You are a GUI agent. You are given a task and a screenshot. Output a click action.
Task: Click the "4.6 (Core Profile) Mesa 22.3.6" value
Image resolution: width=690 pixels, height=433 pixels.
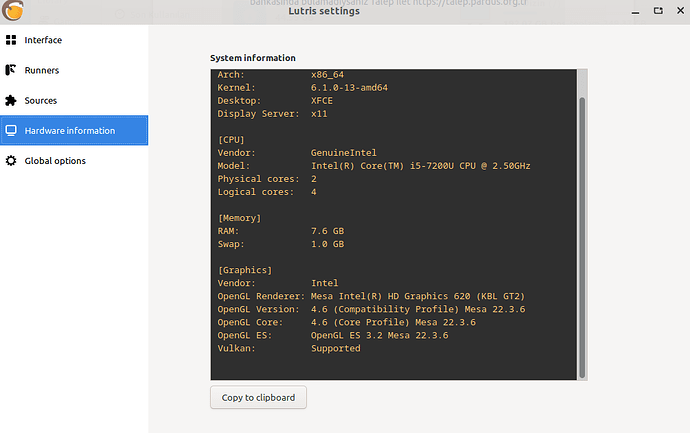pyautogui.click(x=393, y=322)
